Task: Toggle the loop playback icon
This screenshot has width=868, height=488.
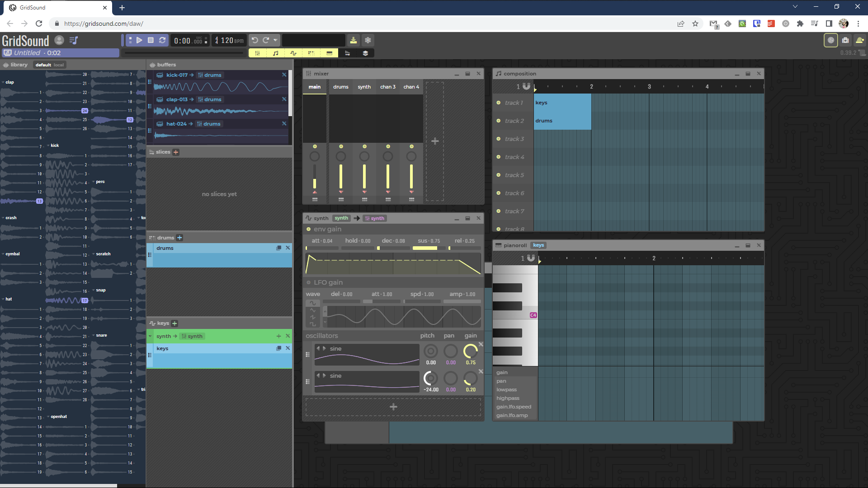Action: (162, 40)
